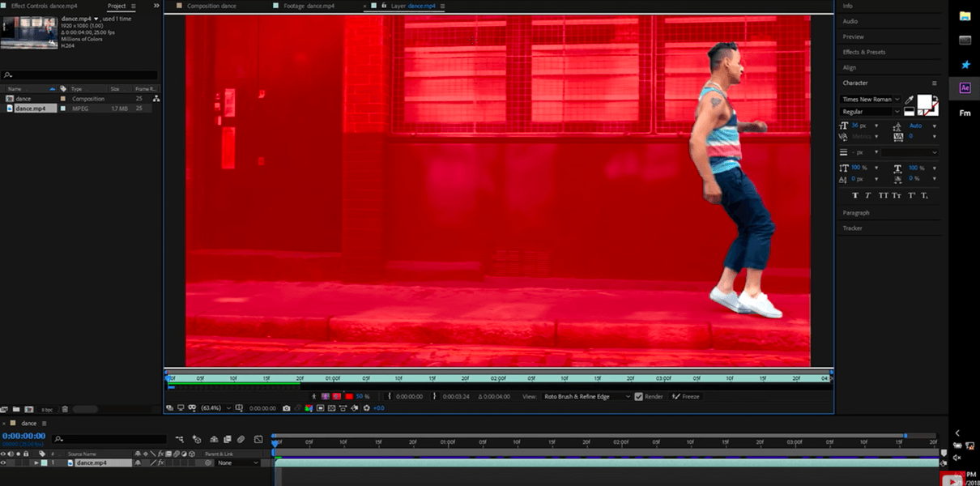This screenshot has width=980, height=486.
Task: Toggle the shy switch for dance.mp4 layer
Action: (x=137, y=463)
